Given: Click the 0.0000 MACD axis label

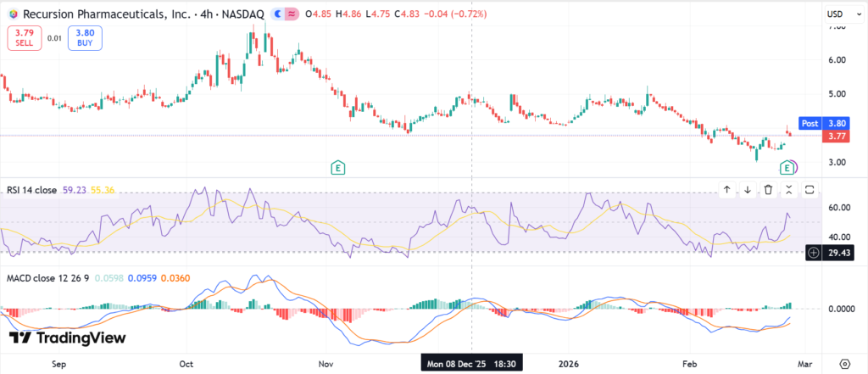Looking at the screenshot, I should pyautogui.click(x=840, y=309).
